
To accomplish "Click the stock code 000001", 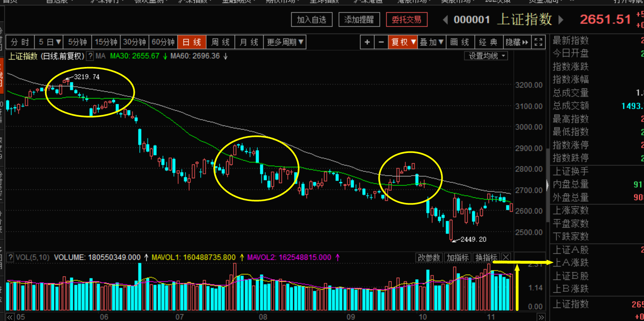I will click(x=472, y=19).
